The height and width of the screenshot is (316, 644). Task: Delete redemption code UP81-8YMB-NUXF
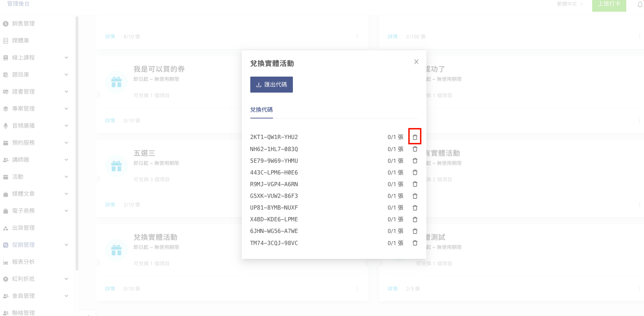(415, 207)
